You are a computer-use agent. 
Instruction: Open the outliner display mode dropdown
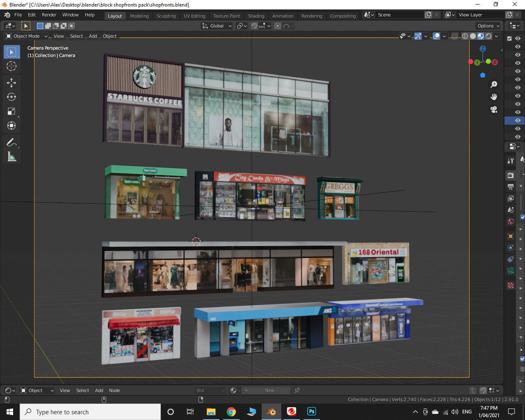point(514,26)
